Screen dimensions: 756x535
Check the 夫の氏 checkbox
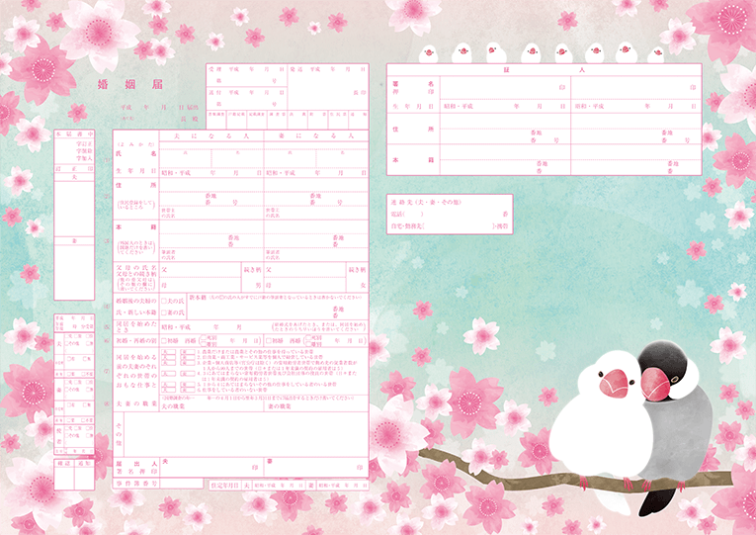[164, 299]
